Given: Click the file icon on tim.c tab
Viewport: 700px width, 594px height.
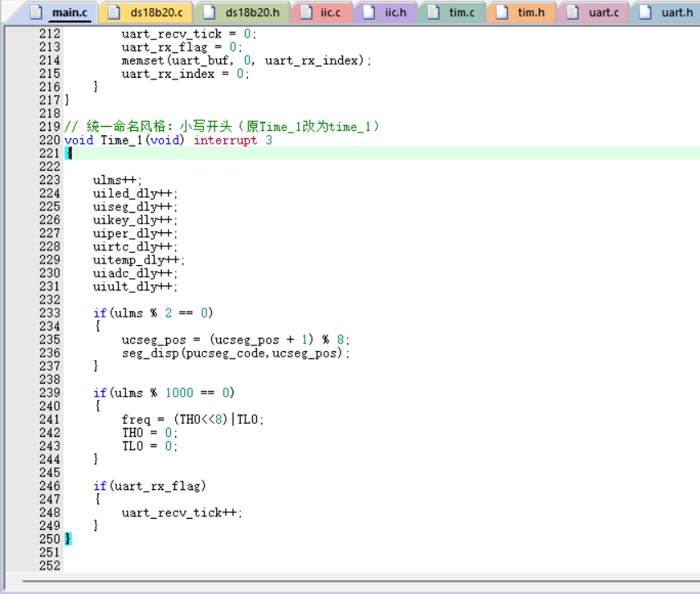Looking at the screenshot, I should click(433, 12).
